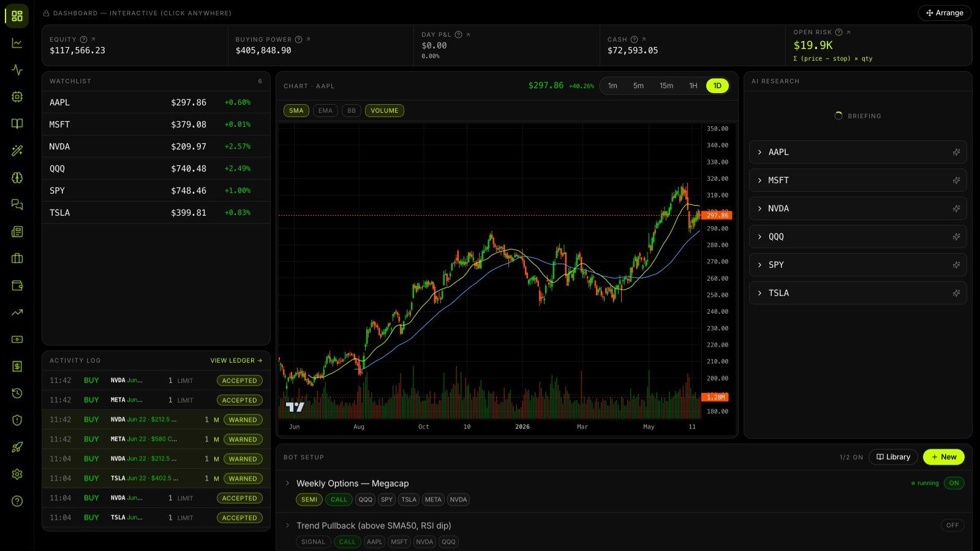Select TSLA in the watchlist

click(x=156, y=213)
